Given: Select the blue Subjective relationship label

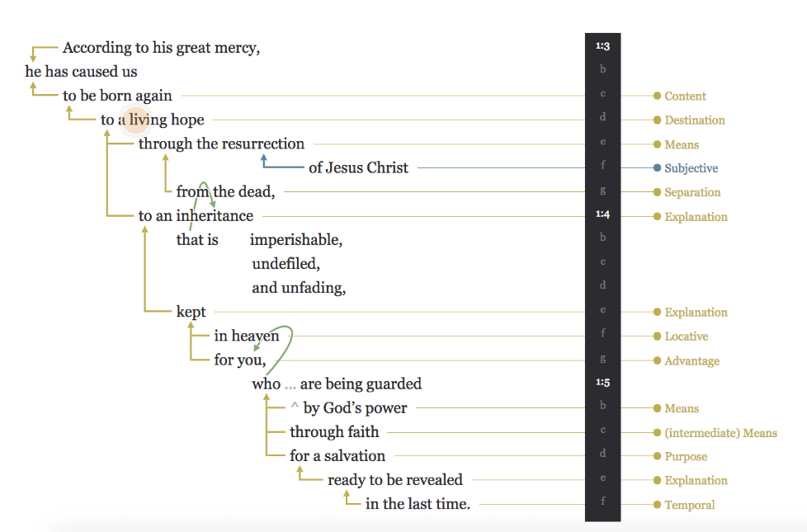Looking at the screenshot, I should pyautogui.click(x=691, y=168).
